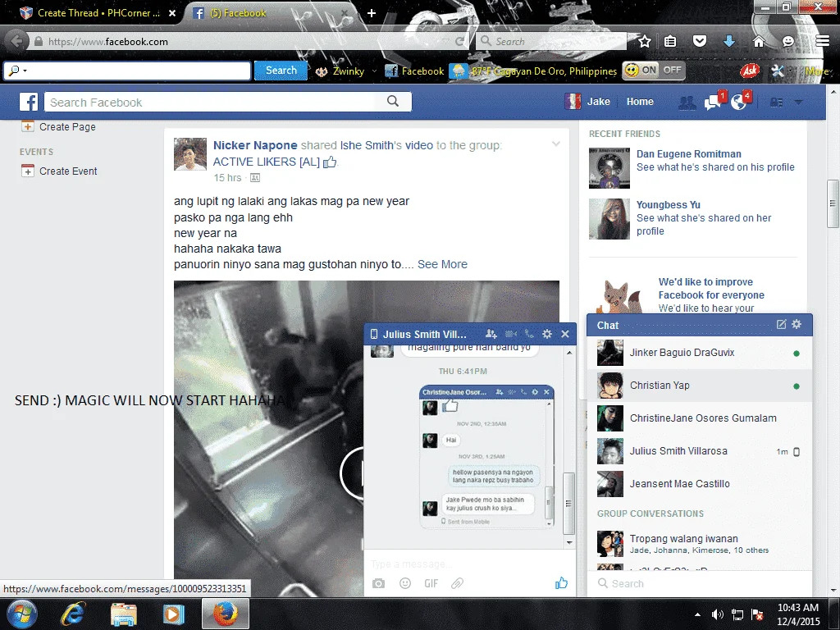Compose new message icon in Chat header

781,324
